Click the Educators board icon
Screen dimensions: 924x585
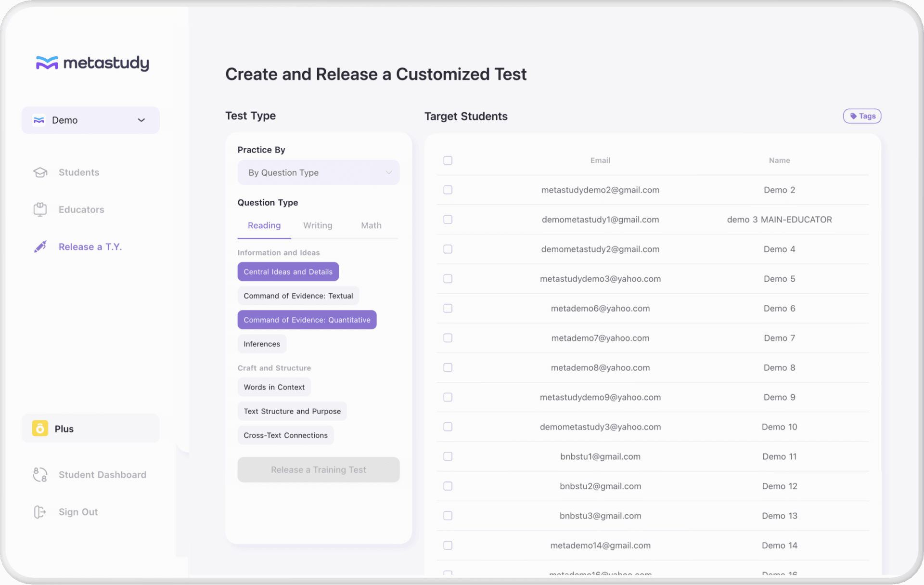[x=40, y=209]
